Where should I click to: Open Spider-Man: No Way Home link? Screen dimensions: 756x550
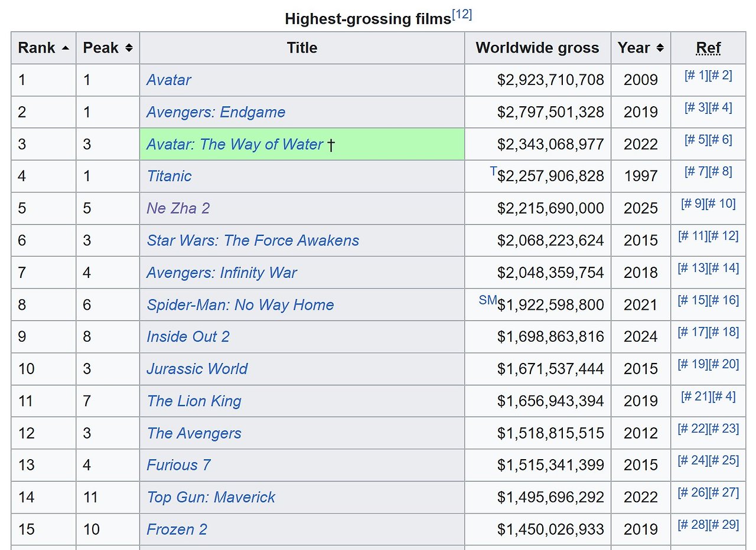240,305
